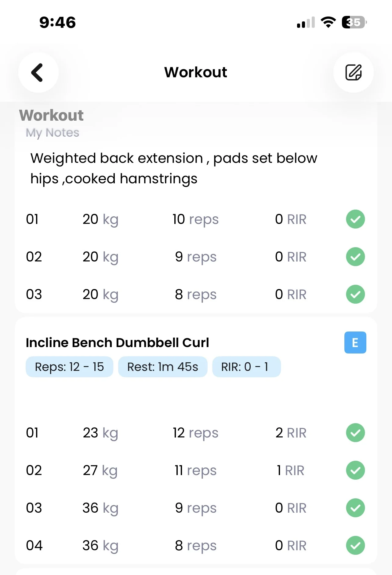Edit the weighted back extension note text
The width and height of the screenshot is (392, 575).
174,168
